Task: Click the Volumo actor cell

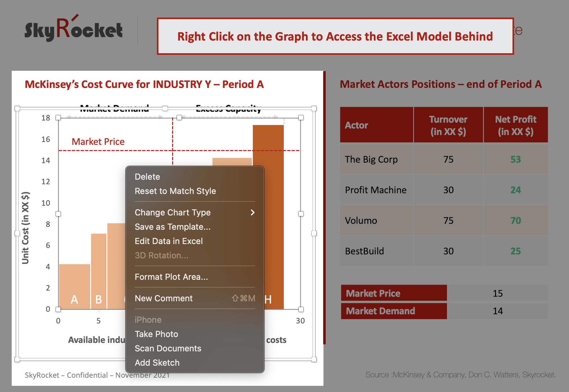Action: [377, 220]
